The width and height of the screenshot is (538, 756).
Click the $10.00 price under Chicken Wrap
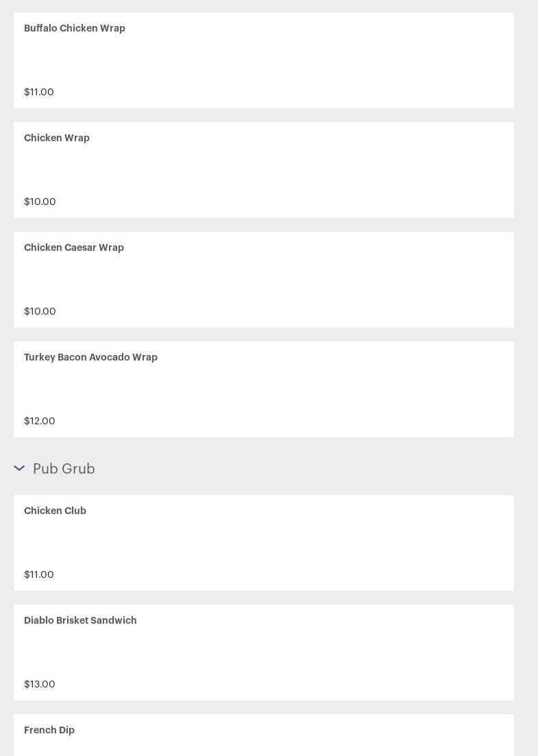(40, 202)
